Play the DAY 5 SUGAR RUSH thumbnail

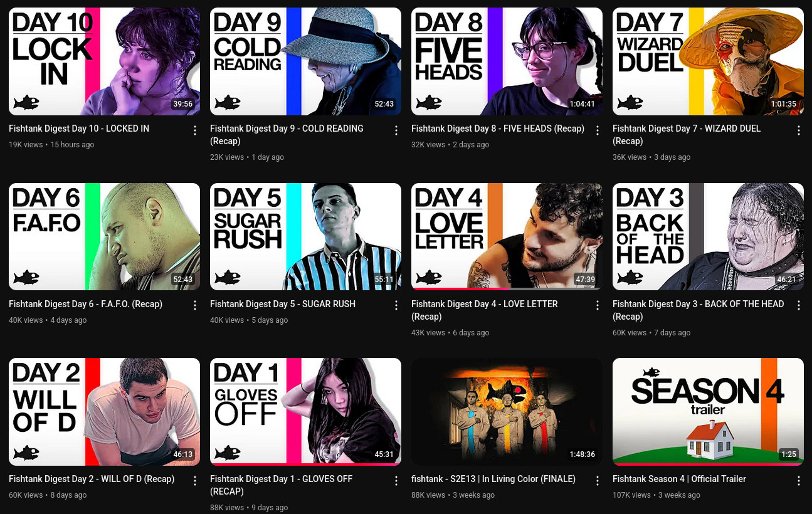coord(305,236)
